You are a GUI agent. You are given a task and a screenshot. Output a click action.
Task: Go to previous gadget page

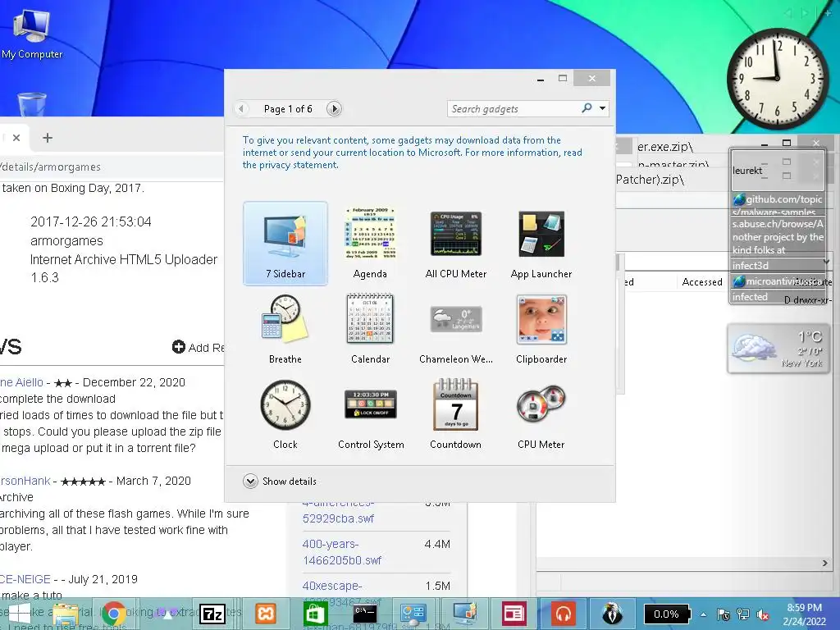point(242,109)
